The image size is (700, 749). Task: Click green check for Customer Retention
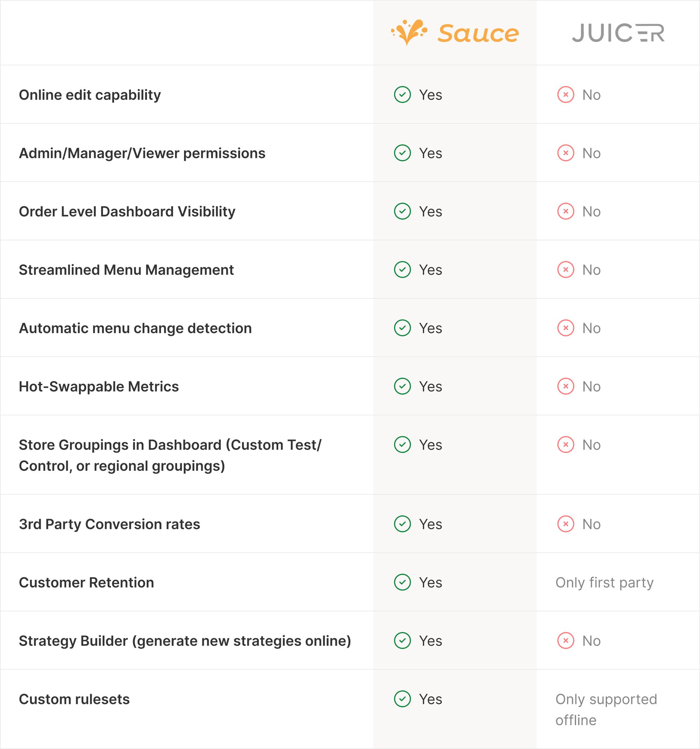402,582
